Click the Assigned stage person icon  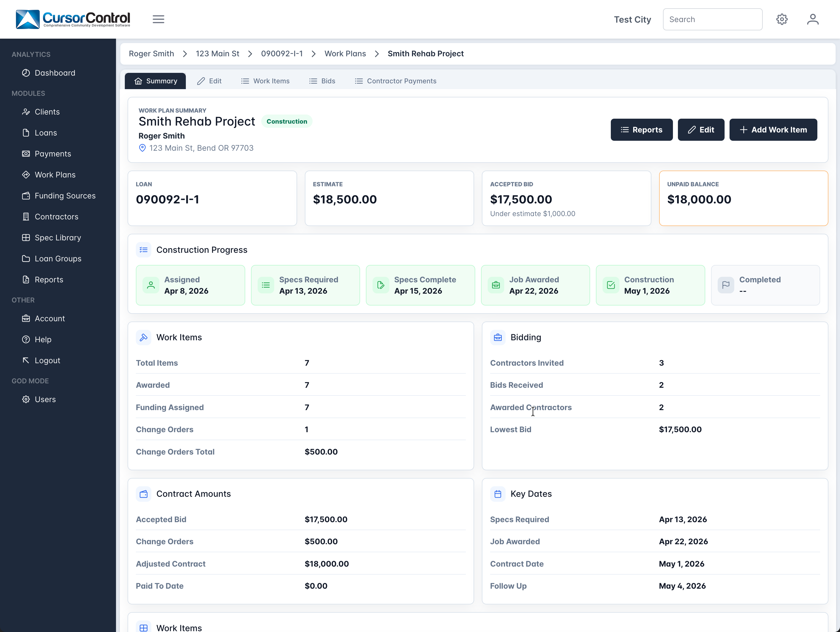tap(151, 285)
